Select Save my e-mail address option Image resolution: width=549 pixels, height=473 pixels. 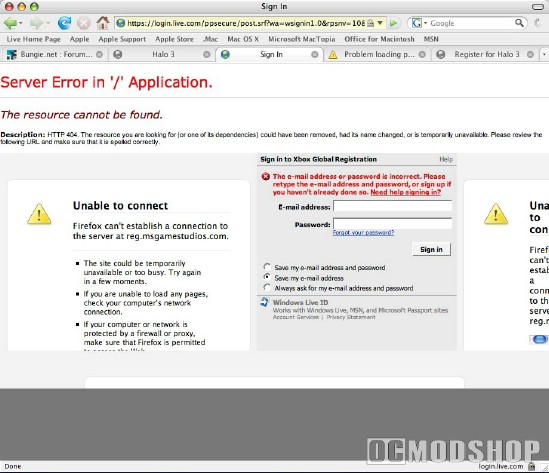coord(267,277)
